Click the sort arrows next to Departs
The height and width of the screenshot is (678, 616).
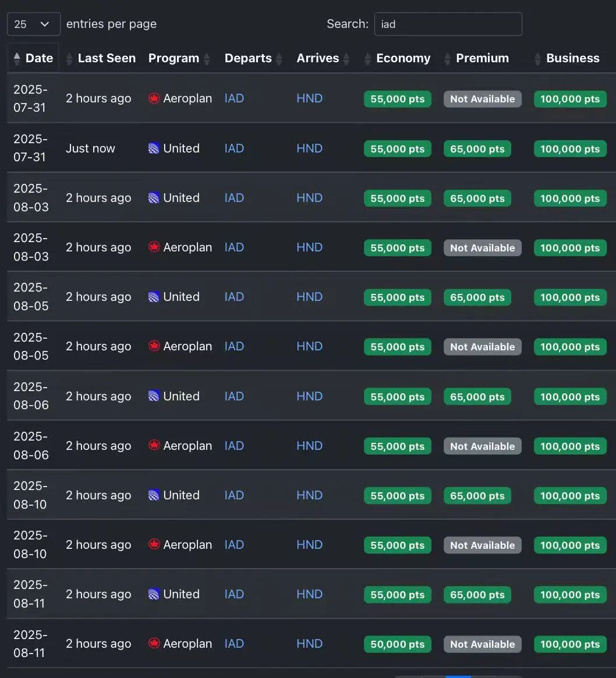click(279, 58)
